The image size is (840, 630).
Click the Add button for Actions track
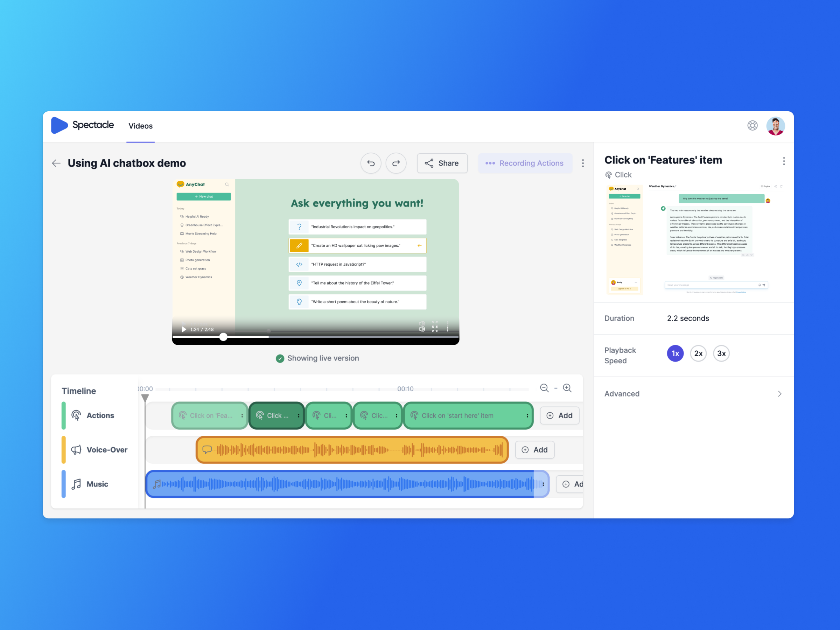tap(558, 415)
